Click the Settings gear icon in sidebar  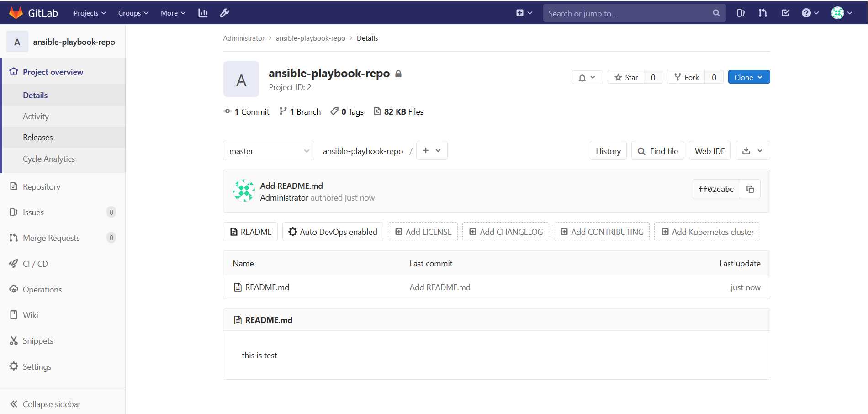pyautogui.click(x=14, y=366)
